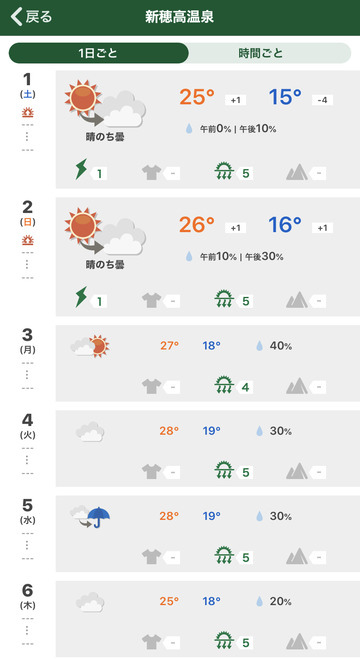Image resolution: width=360 pixels, height=659 pixels.
Task: Tap day 2 thunder index lightning icon
Action: (x=81, y=297)
